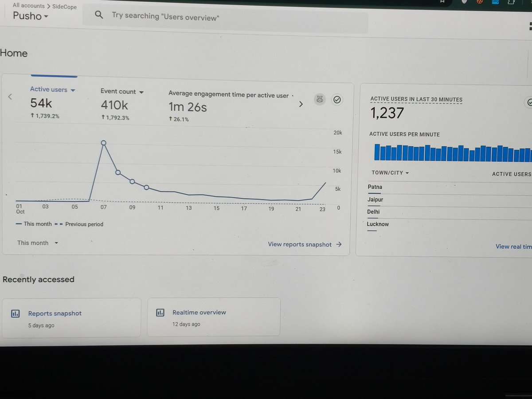This screenshot has height=399, width=532.
Task: Open Realtime overview recently accessed card
Action: [x=214, y=317]
